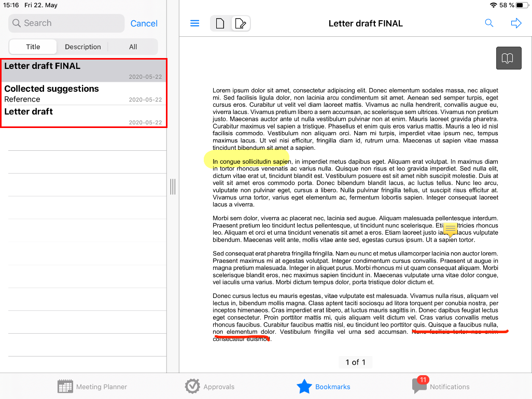Tap the Search input field

(66, 23)
